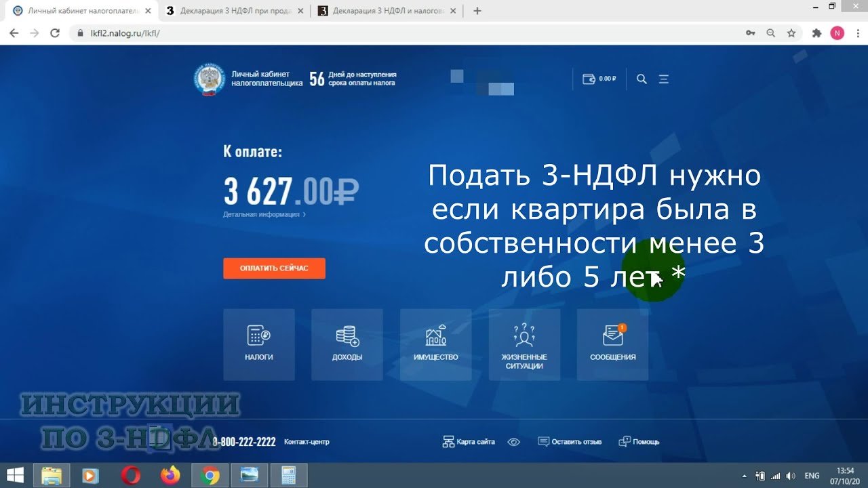Open File Explorer from taskbar
This screenshot has width=868, height=488.
pos(52,476)
